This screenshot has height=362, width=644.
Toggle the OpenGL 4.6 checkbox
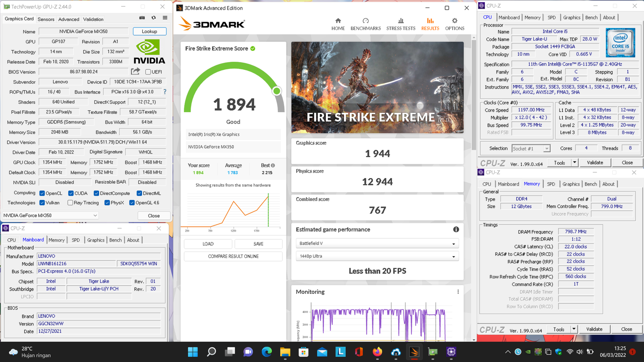pos(132,202)
